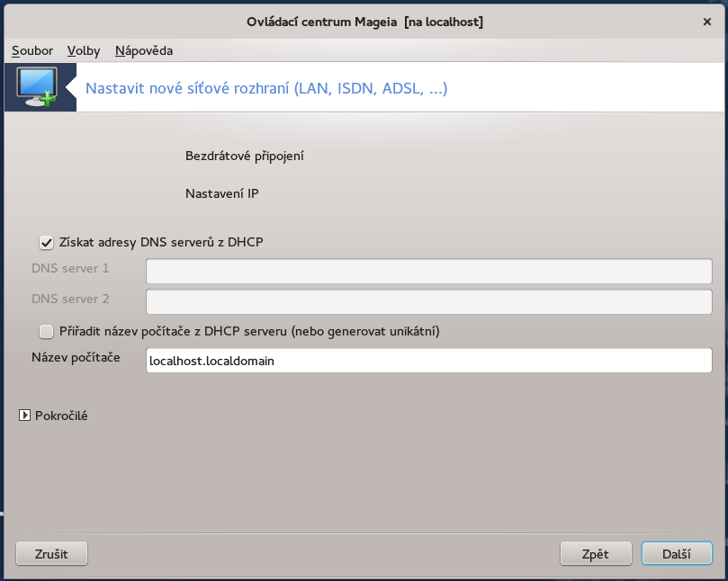This screenshot has width=728, height=581.
Task: Click the 'Bezdrátové připojení' label
Action: pos(245,156)
